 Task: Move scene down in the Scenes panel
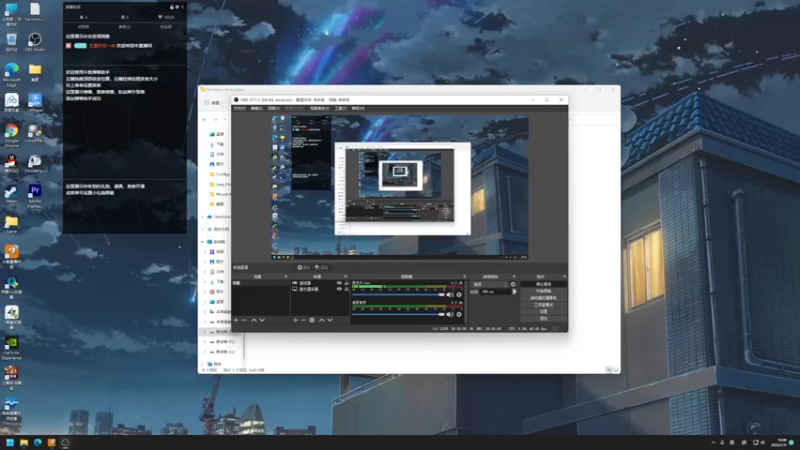point(262,320)
